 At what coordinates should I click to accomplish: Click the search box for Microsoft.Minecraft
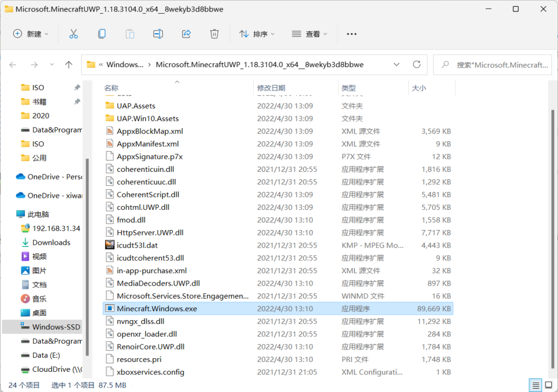point(493,65)
